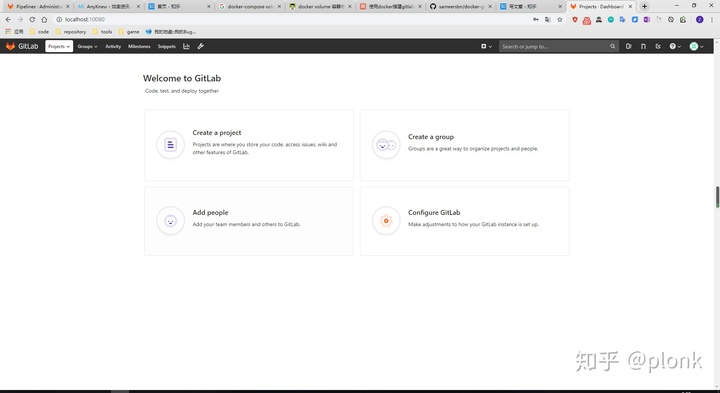Switch to the docker-compose Google search tab
720x393 pixels.
coord(250,6)
